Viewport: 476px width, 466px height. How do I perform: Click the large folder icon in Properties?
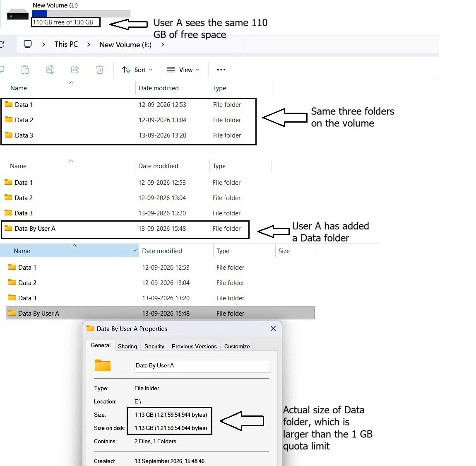coord(103,365)
